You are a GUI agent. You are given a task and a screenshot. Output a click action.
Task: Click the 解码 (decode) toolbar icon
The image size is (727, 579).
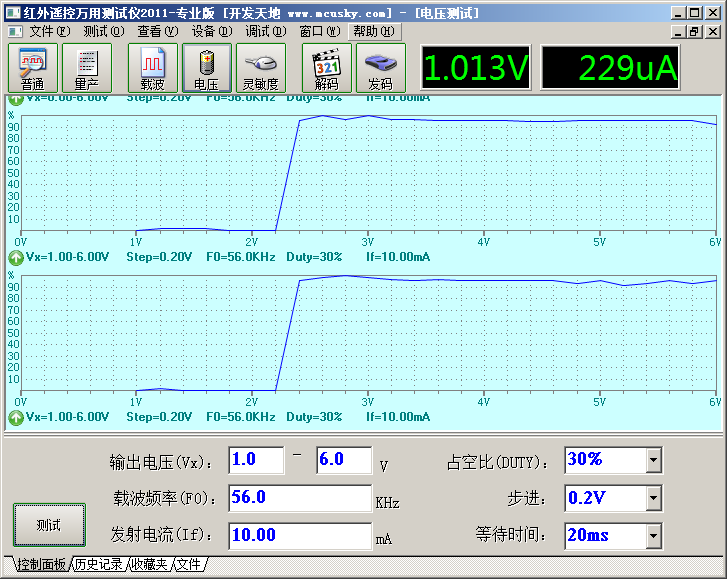[x=327, y=68]
